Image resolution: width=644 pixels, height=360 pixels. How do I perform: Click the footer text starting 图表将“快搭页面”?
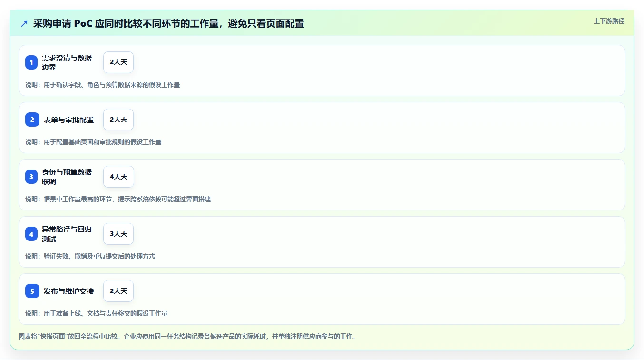click(187, 336)
